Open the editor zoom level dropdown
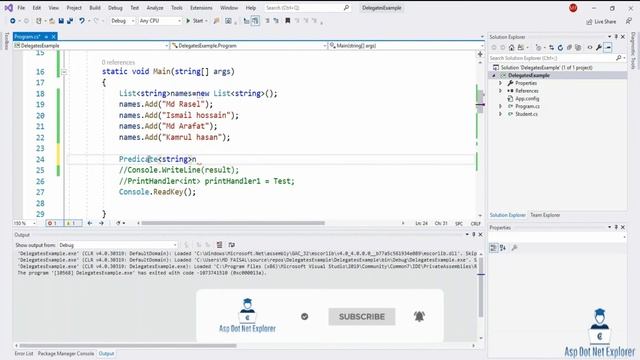The image size is (640, 360). coord(25,223)
